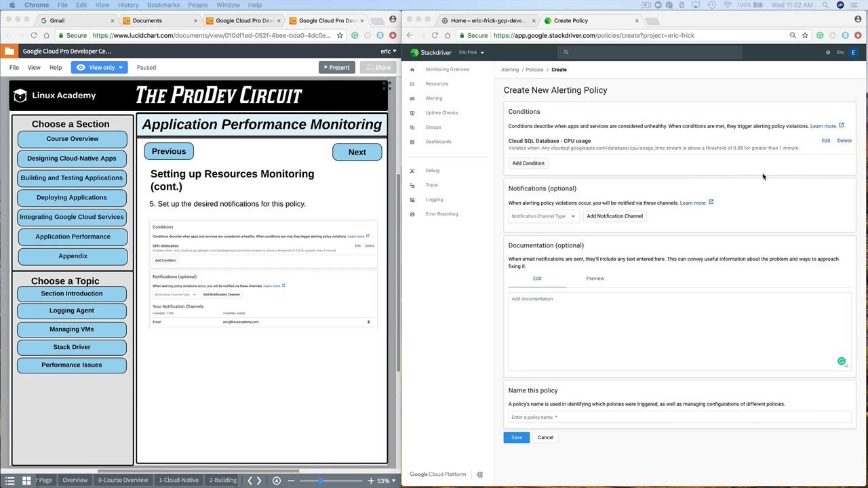Click the Alerting sidebar icon

click(412, 98)
